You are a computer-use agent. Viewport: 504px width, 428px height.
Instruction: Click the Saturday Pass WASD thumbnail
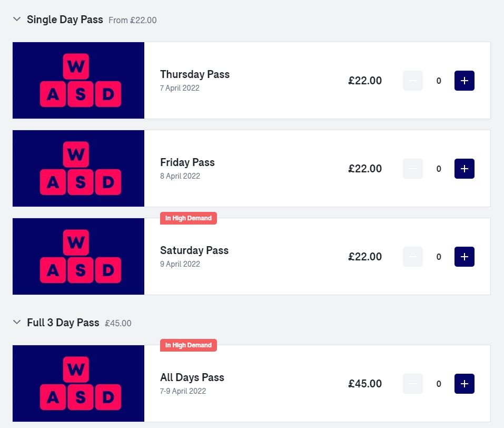pos(78,256)
